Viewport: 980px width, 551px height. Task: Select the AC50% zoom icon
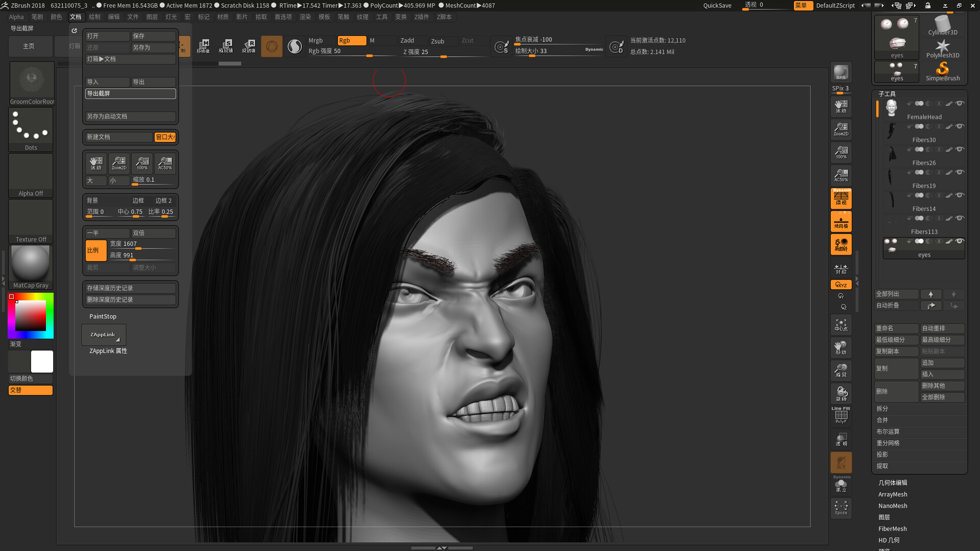[x=841, y=175]
